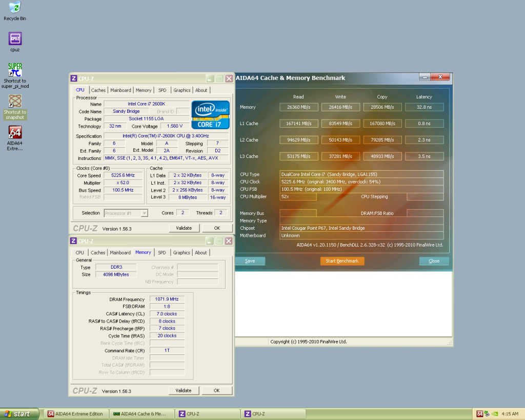Click OK in the bottom CPU-Z window
Image resolution: width=525 pixels, height=420 pixels.
pos(217,391)
